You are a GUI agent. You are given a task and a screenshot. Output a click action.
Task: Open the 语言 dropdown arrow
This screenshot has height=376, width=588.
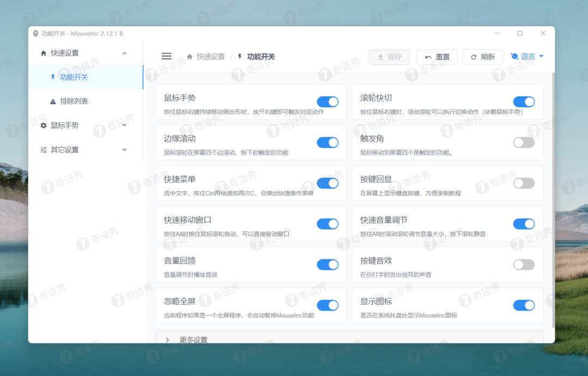tap(541, 56)
